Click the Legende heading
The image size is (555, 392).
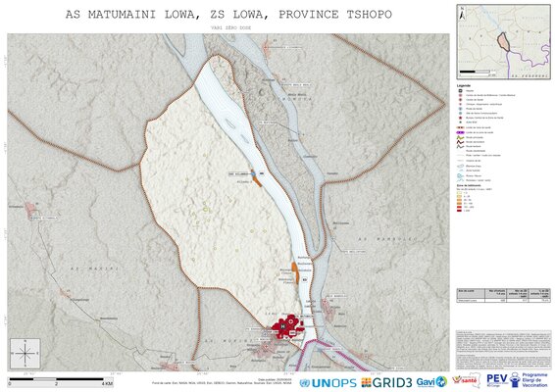(464, 85)
